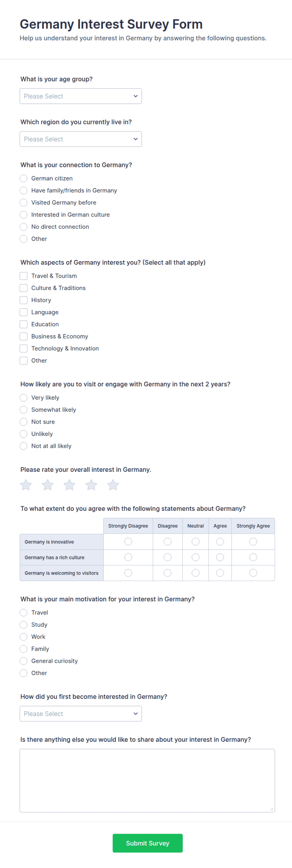The image size is (292, 868).
Task: Select Somewhat likely option
Action: pos(24,410)
